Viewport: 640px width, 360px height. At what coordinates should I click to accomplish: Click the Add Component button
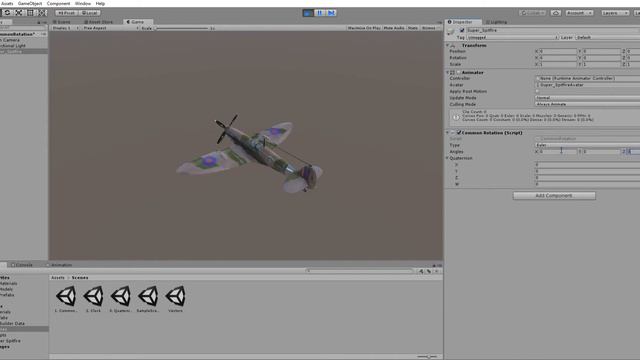tap(554, 196)
